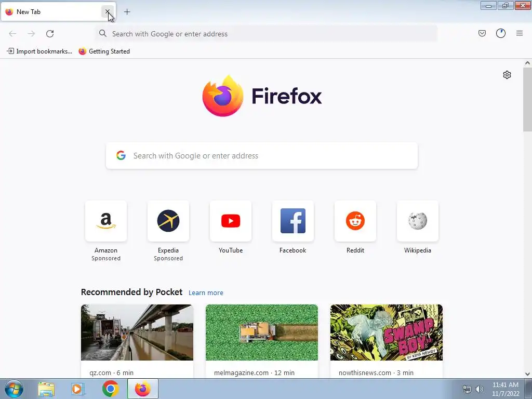Select the Firefox taskbar button
This screenshot has height=399, width=532.
click(143, 389)
